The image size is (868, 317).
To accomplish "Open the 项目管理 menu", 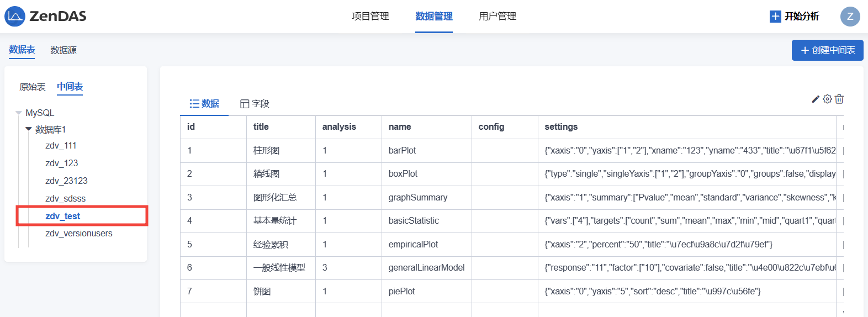I will [370, 17].
